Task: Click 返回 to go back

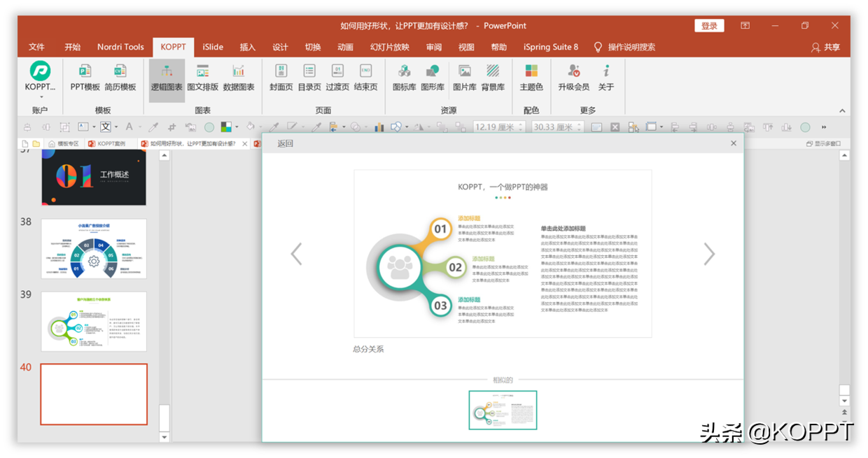Action: (286, 143)
